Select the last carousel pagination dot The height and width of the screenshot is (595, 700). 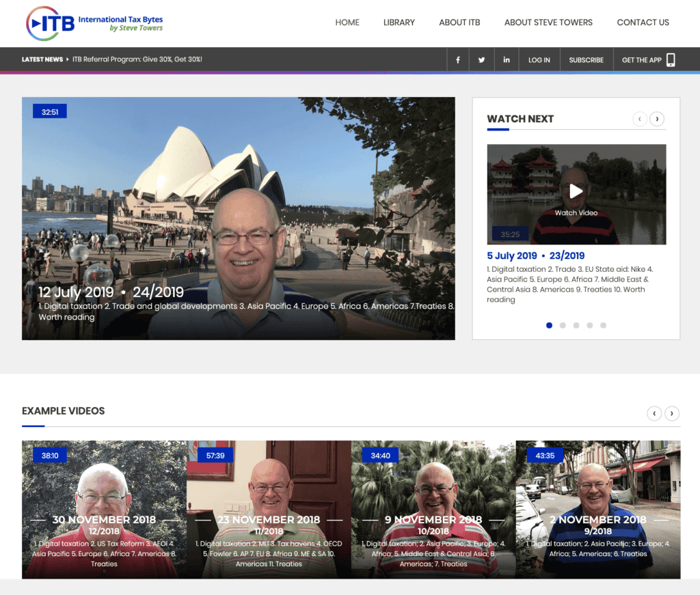point(603,326)
